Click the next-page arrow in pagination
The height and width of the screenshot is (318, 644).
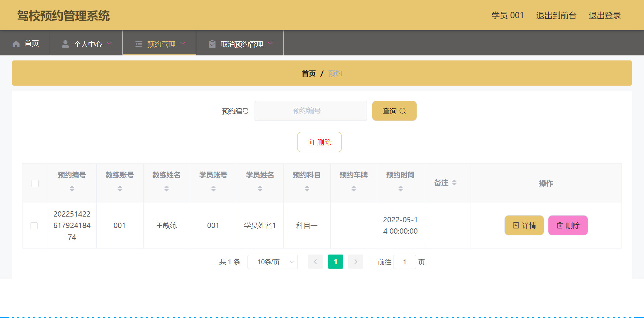tap(356, 262)
